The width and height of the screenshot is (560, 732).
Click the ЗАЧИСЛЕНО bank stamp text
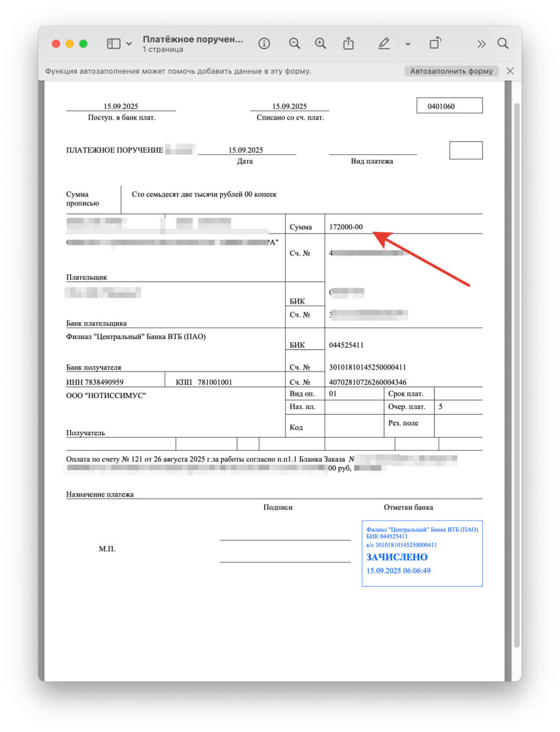(397, 558)
